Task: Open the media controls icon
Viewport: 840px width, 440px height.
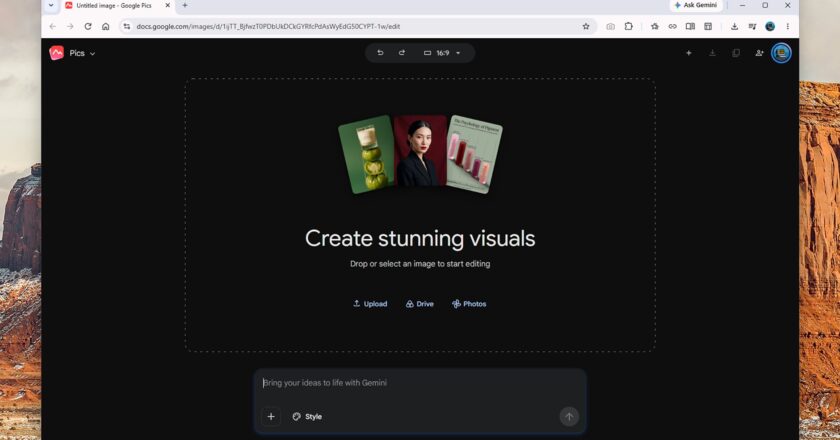Action: pyautogui.click(x=752, y=26)
